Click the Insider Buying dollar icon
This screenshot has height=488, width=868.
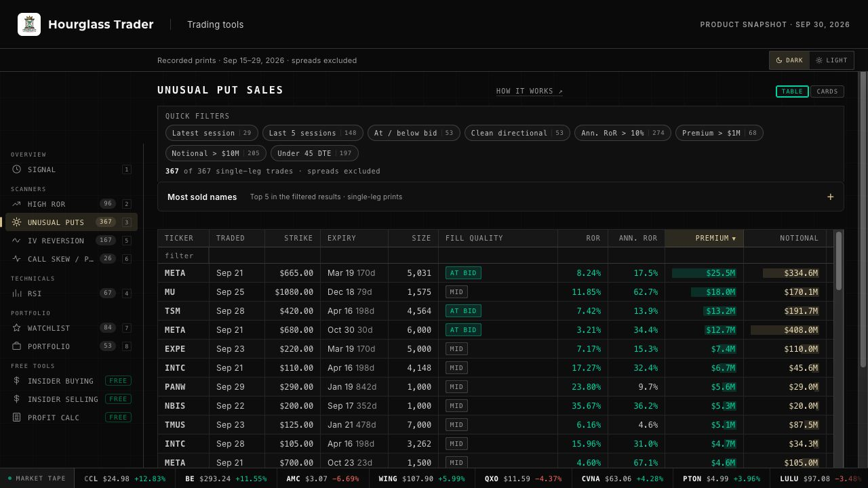pos(16,381)
